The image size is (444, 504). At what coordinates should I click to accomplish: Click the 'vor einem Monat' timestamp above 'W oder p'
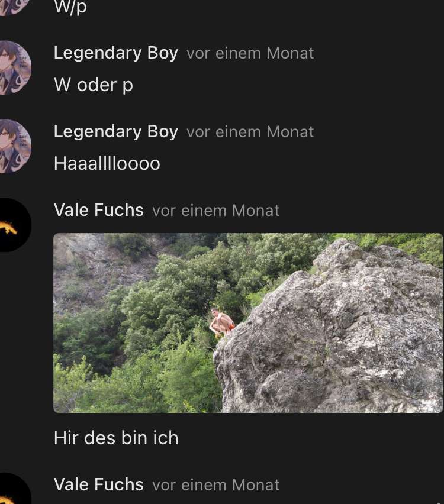(250, 53)
